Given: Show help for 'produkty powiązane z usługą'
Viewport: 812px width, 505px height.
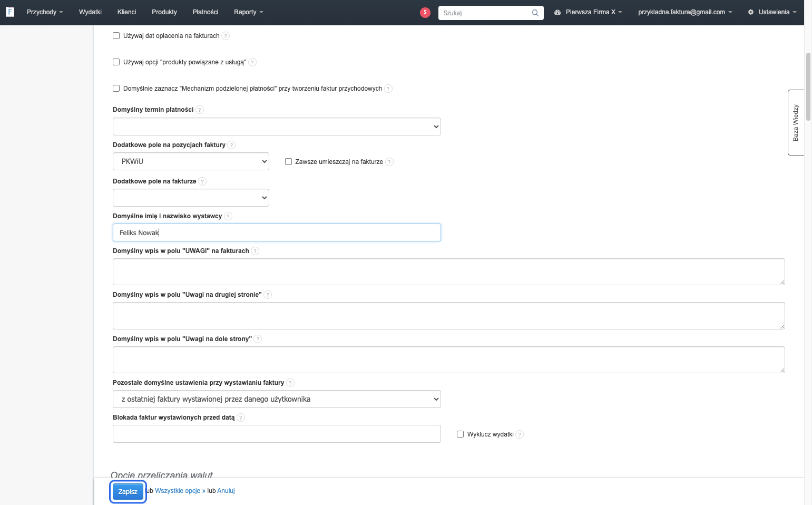Looking at the screenshot, I should coord(252,62).
